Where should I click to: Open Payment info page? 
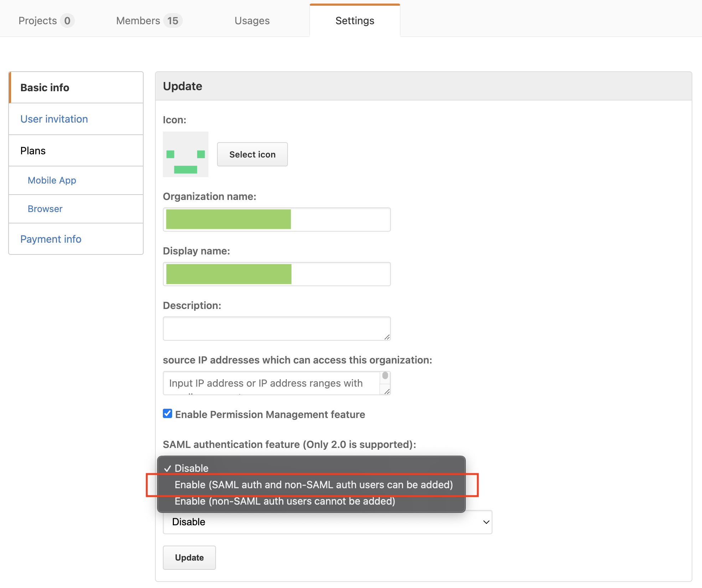pyautogui.click(x=76, y=239)
